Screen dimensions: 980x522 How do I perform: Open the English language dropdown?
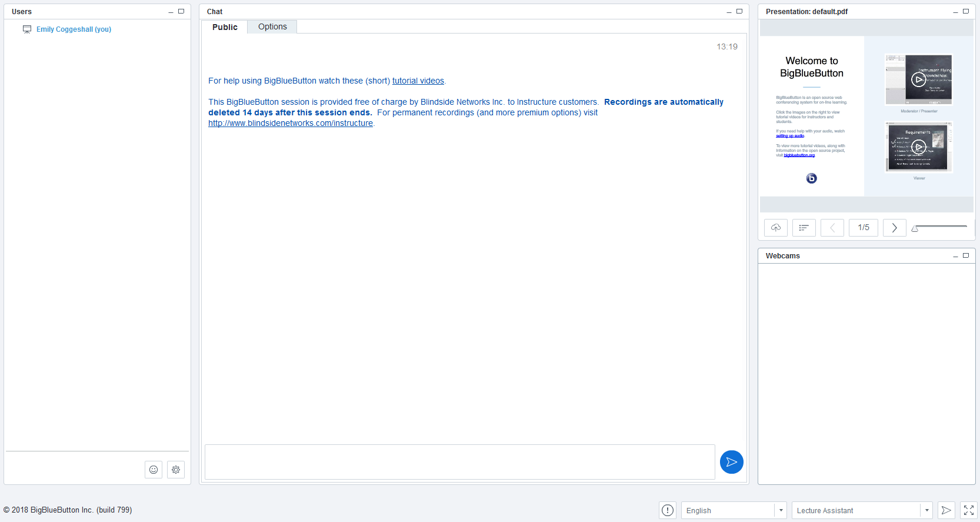point(734,510)
